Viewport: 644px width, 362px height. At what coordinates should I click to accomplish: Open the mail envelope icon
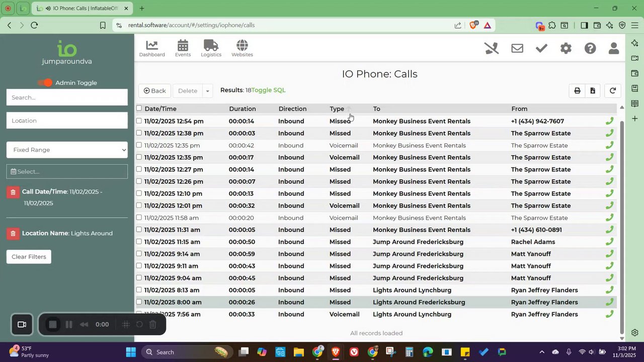click(x=517, y=48)
